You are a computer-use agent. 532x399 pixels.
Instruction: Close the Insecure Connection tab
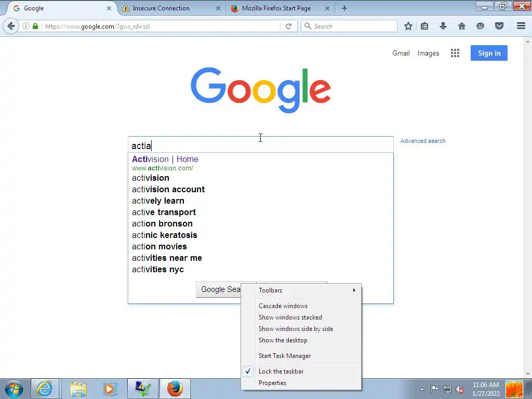218,8
